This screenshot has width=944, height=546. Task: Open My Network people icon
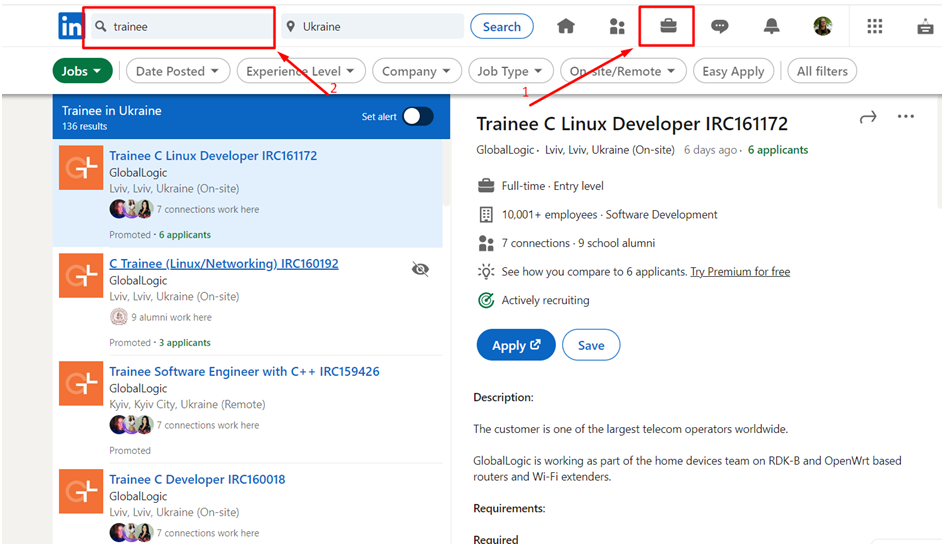pos(617,27)
